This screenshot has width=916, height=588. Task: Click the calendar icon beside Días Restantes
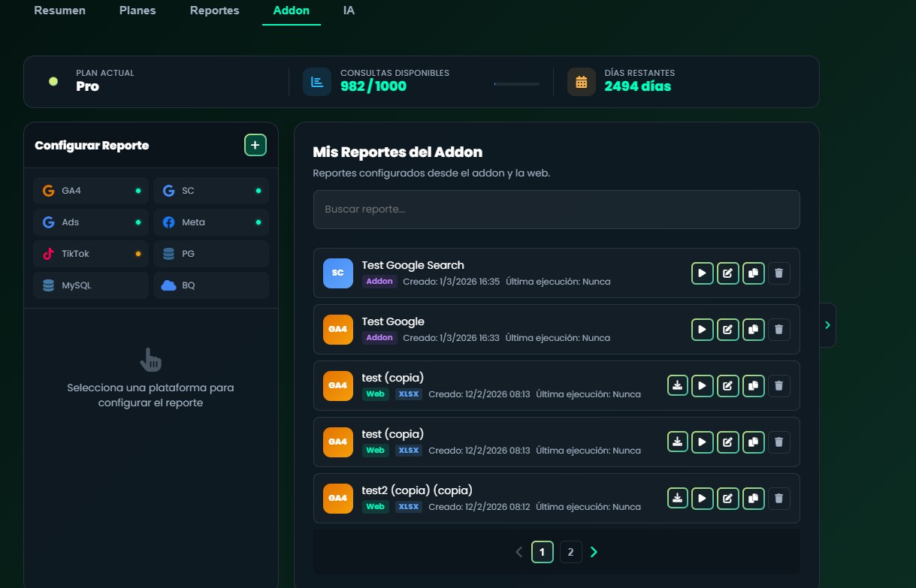581,82
